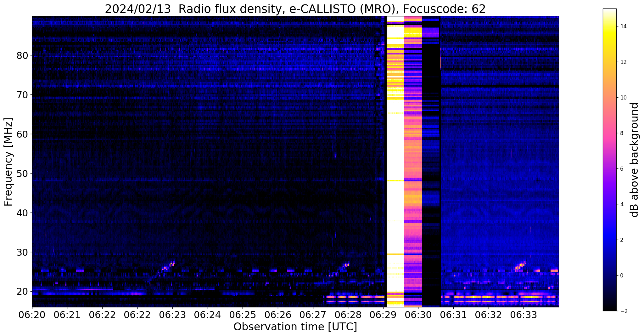Click the colorbar tick label 0
Screen dimensions: 644x336
pos(621,276)
